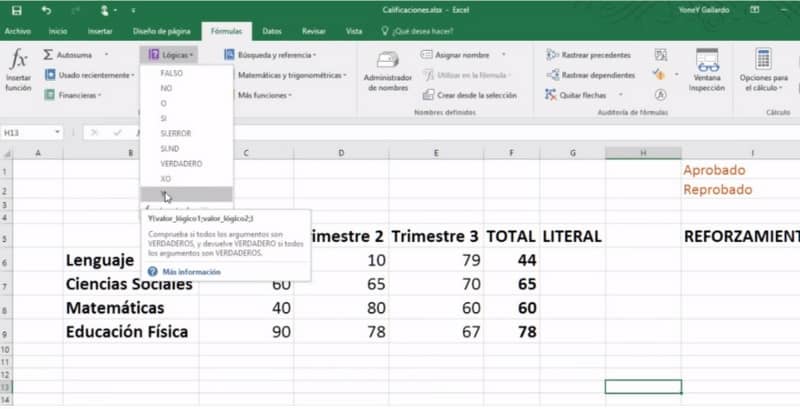Screen dimensions: 800x409
Task: Click the Evaluate Formula icon
Action: click(x=660, y=95)
